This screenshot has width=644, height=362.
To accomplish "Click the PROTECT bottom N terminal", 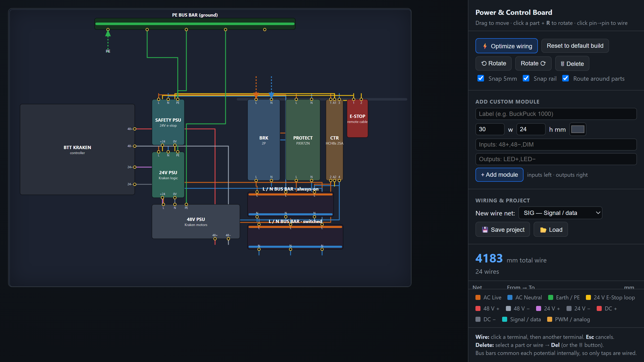I will point(311,180).
